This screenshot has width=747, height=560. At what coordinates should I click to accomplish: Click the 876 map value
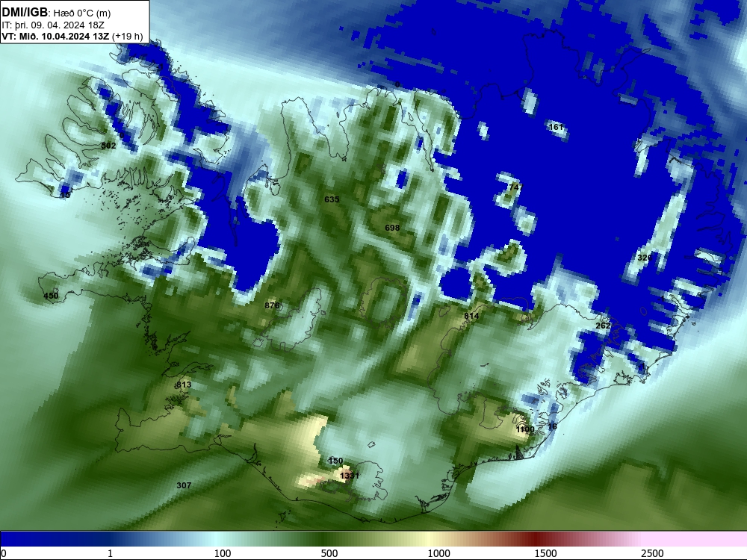click(x=272, y=305)
